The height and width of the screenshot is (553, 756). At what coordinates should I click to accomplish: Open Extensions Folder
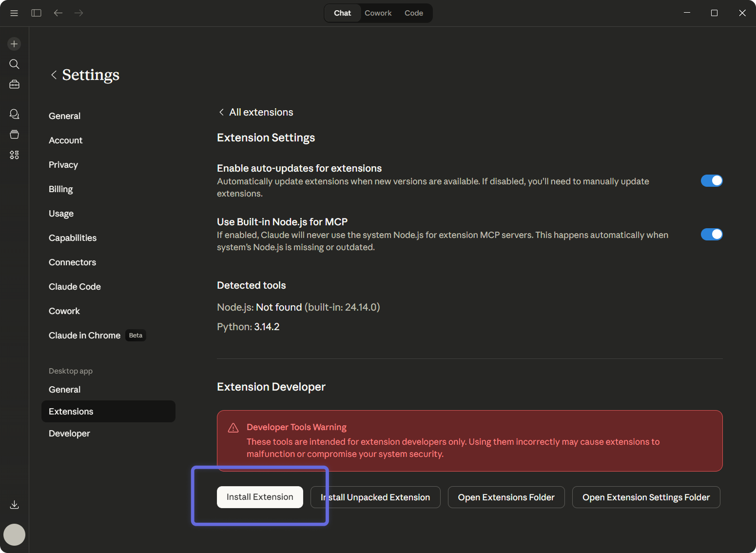click(x=505, y=497)
